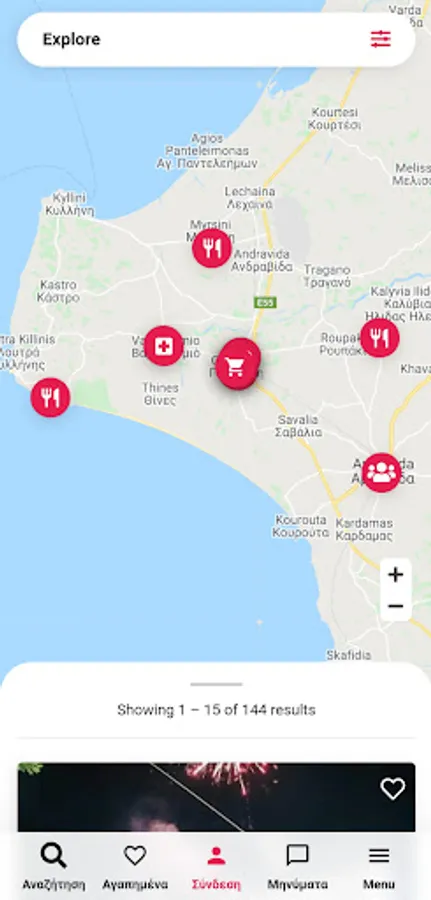Image resolution: width=431 pixels, height=900 pixels.
Task: Tap the Andravida town label on map
Action: pos(262,260)
